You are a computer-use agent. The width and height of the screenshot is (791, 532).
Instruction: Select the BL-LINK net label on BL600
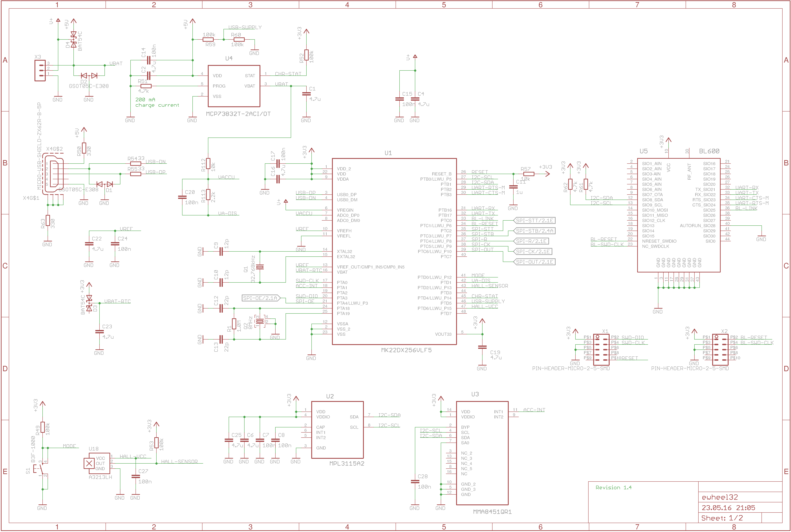[746, 208]
